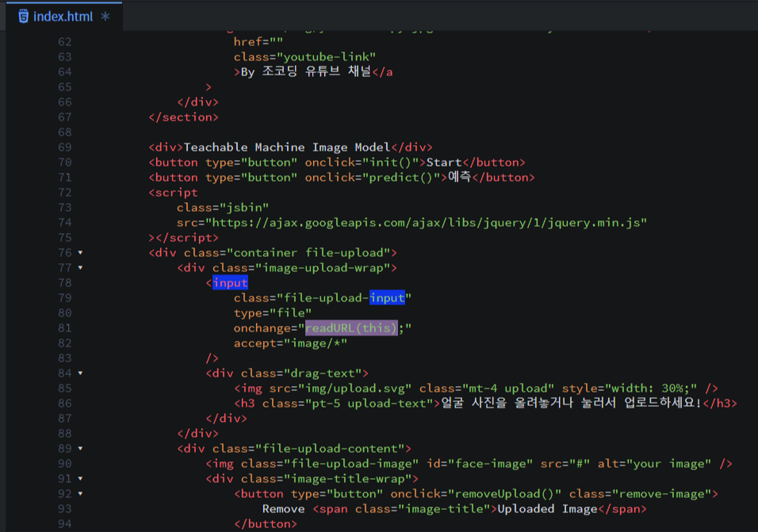
Task: Click the HTML5 file icon on index.html tab
Action: click(x=23, y=17)
